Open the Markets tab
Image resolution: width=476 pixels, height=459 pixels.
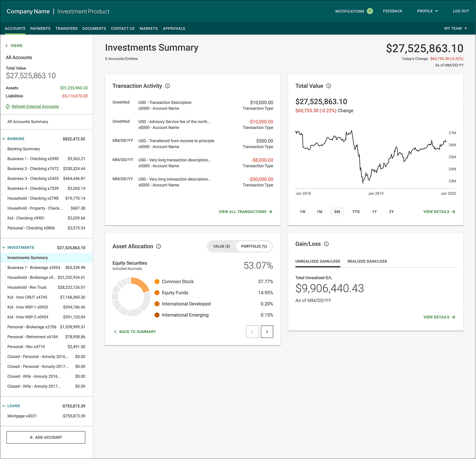pos(149,29)
